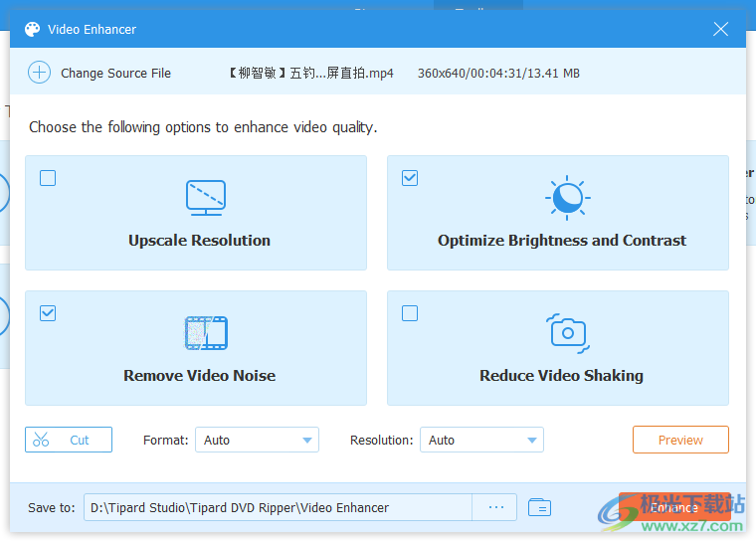The height and width of the screenshot is (542, 756).
Task: Click the Optimize Brightness and Contrast sun icon
Action: pos(567,198)
